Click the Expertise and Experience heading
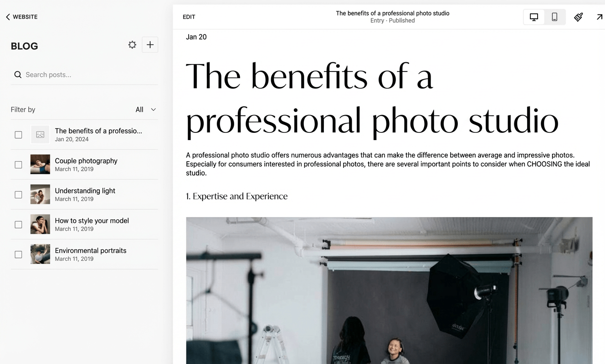This screenshot has height=364, width=605. (236, 197)
